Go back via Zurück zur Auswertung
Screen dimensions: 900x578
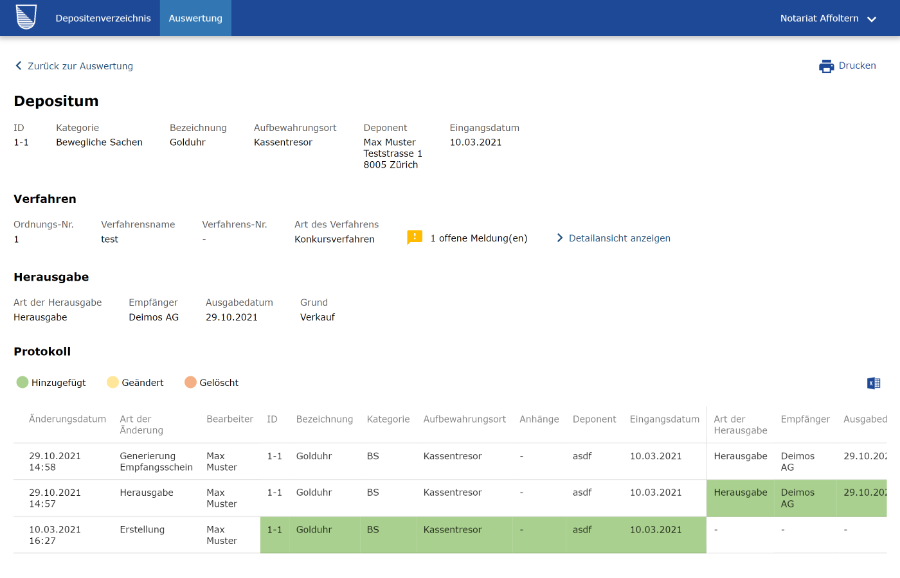coord(73,66)
